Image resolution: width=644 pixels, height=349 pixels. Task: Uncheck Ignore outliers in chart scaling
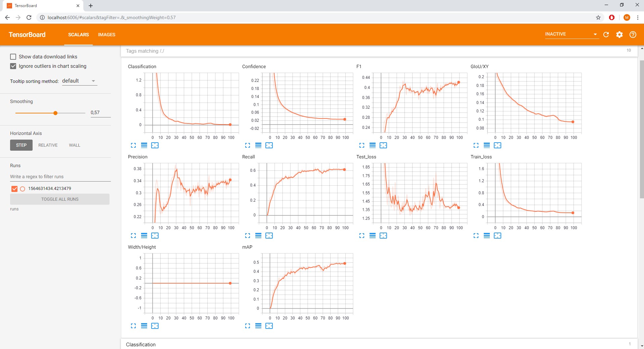[13, 66]
